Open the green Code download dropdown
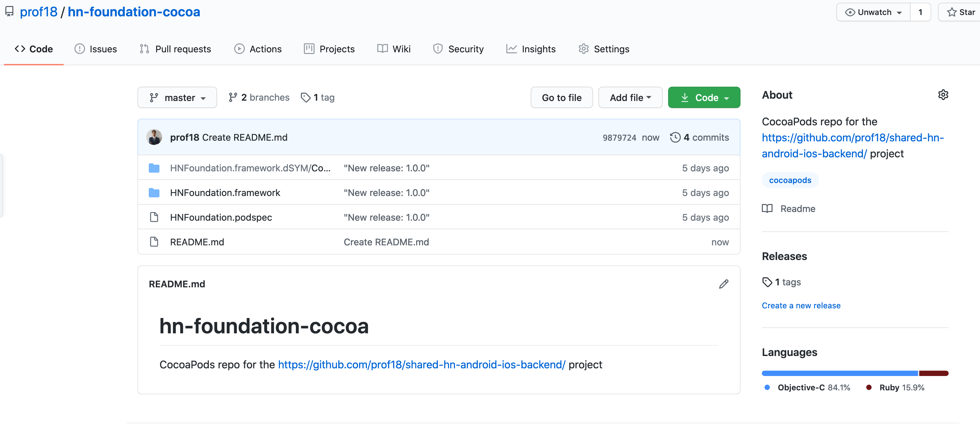 pos(704,98)
